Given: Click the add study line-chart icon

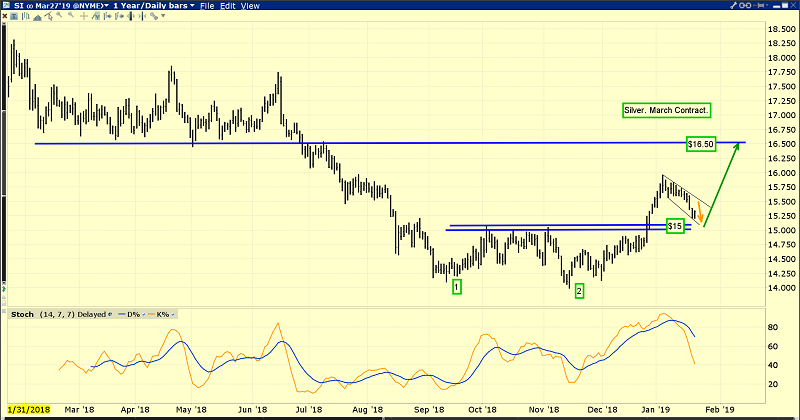Looking at the screenshot, I should pyautogui.click(x=95, y=16).
